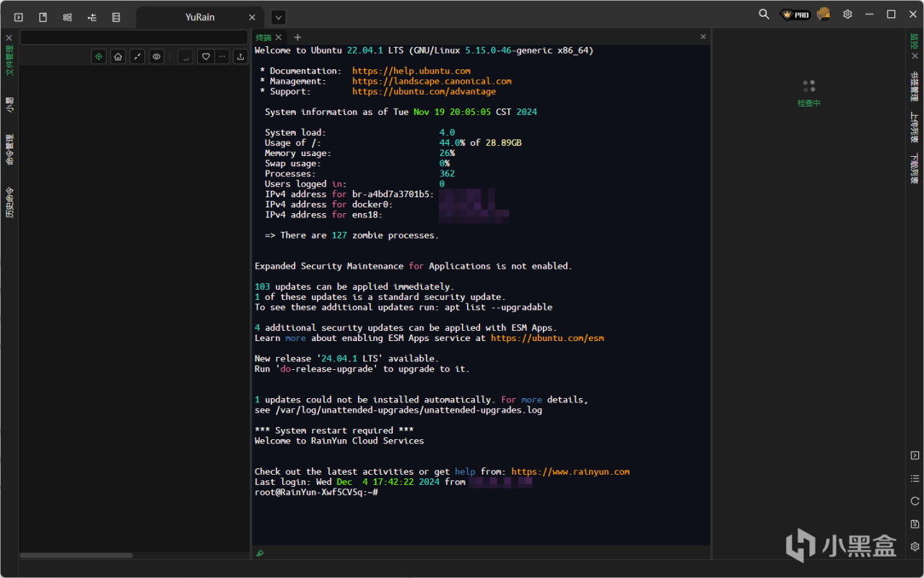This screenshot has height=578, width=924.
Task: Toggle the 文件管理 side panel
Action: coord(9,60)
